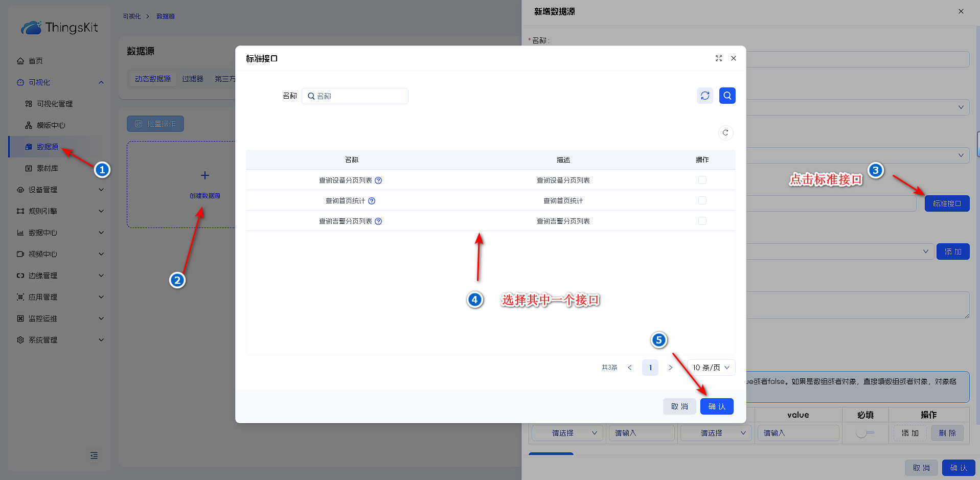
Task: Click help icon next to 查询告警分页列表
Action: click(378, 221)
